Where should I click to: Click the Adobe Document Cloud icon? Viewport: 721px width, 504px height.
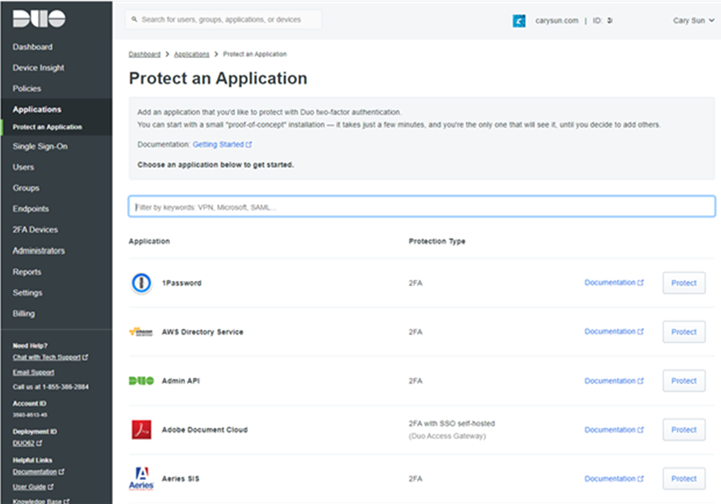tap(141, 430)
